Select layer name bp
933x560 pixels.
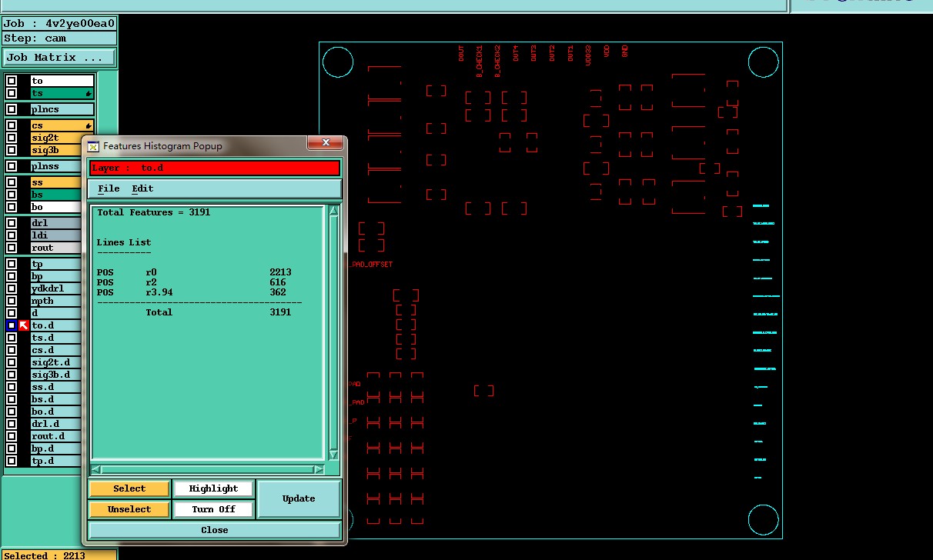[56, 276]
